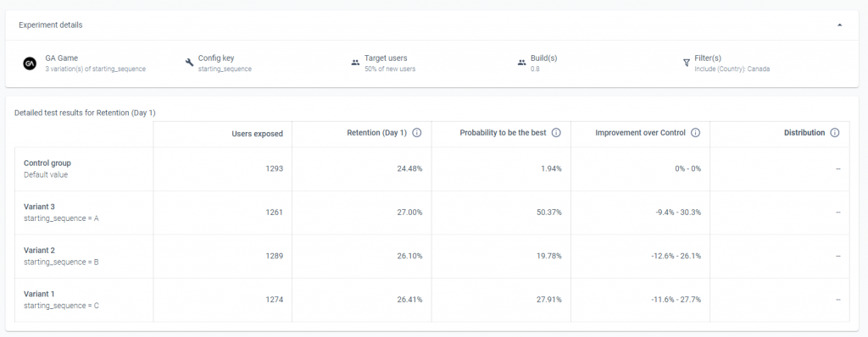Select the Control group row label
This screenshot has height=337, width=868.
47,163
